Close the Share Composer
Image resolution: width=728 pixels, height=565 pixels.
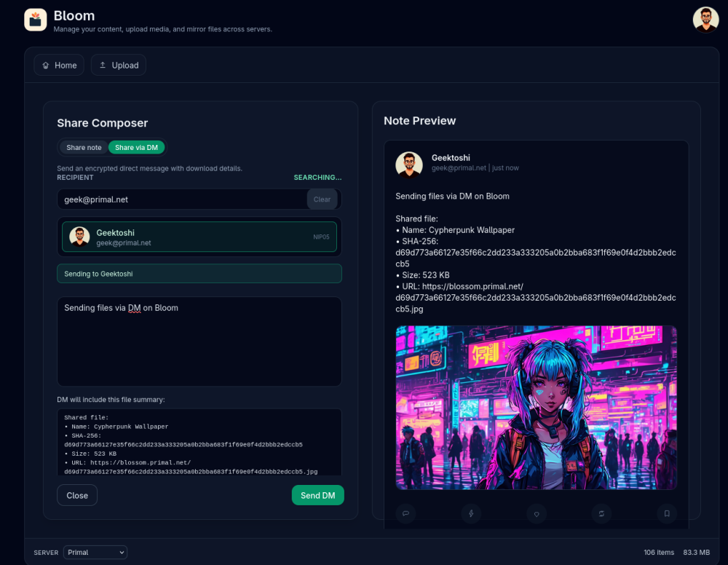(77, 495)
